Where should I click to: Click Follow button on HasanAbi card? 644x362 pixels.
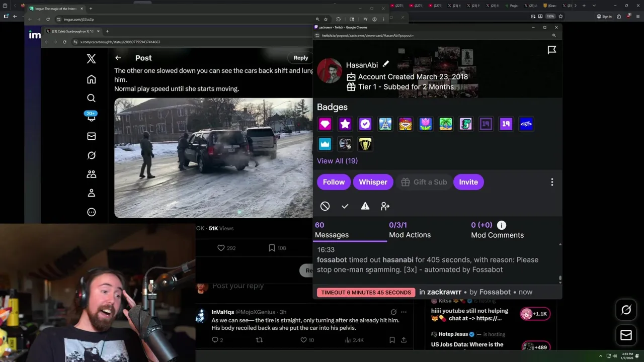click(x=334, y=182)
